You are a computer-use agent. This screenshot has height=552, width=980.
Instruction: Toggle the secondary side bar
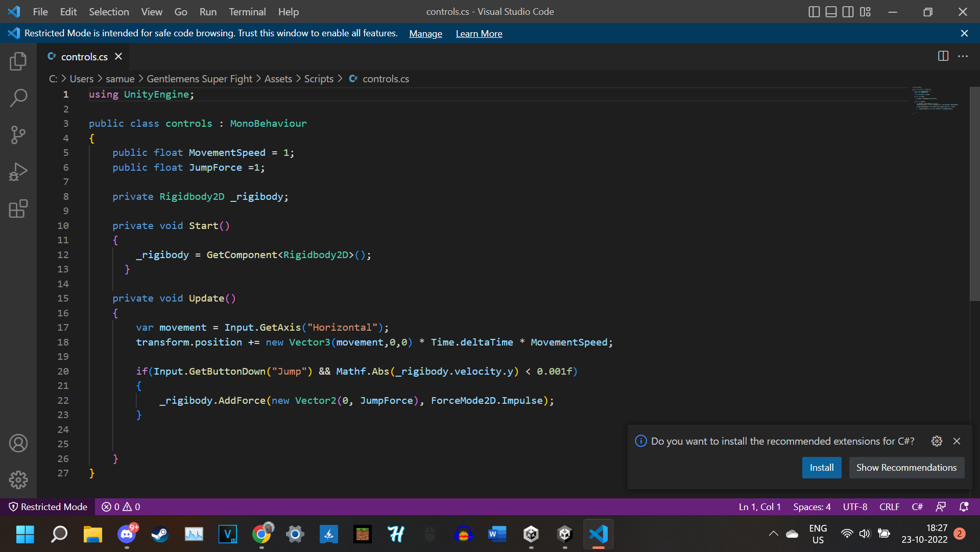[848, 12]
